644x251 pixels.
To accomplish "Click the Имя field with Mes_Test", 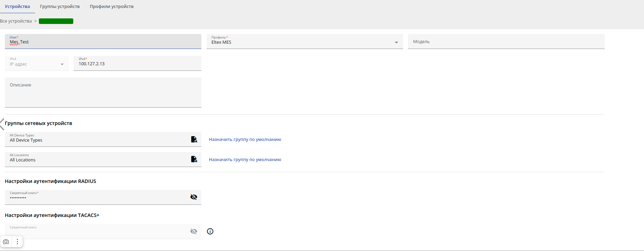I will coord(103,42).
